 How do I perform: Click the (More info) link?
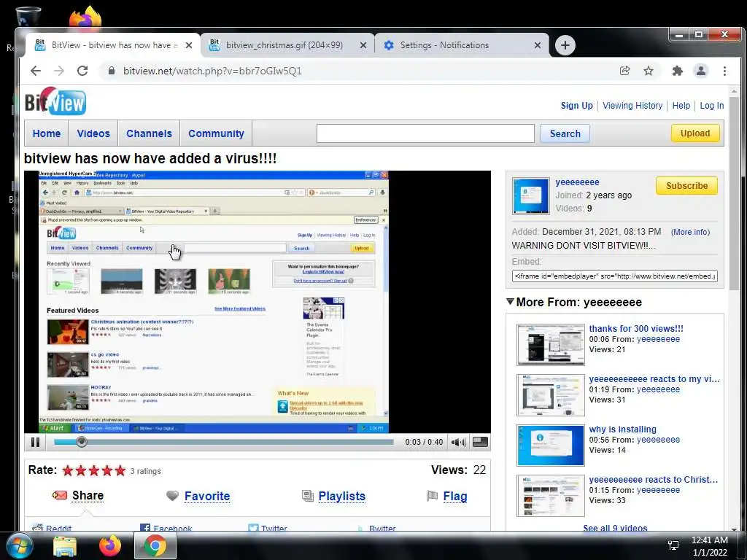690,232
